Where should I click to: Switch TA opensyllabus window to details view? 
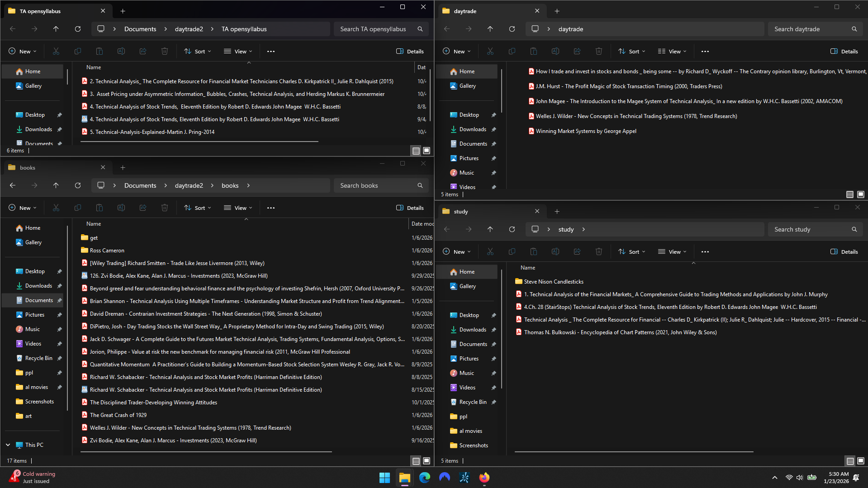[416, 151]
